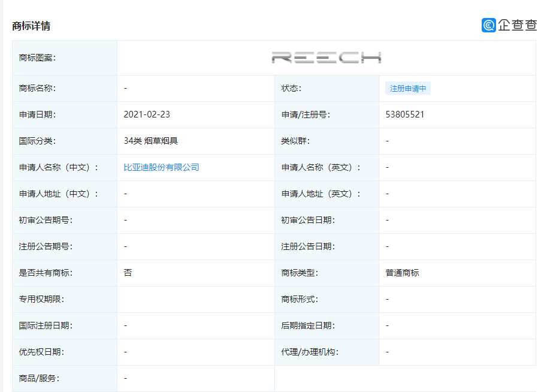The image size is (541, 392).
Task: Click the 国际注册日期 row label
Action: coord(45,325)
